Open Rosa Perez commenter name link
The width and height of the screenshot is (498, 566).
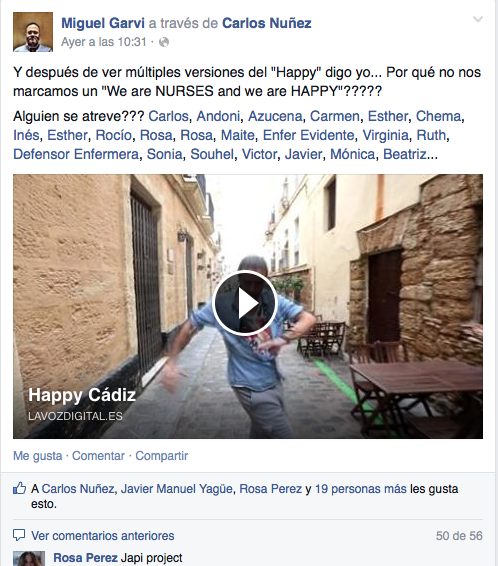(x=86, y=558)
